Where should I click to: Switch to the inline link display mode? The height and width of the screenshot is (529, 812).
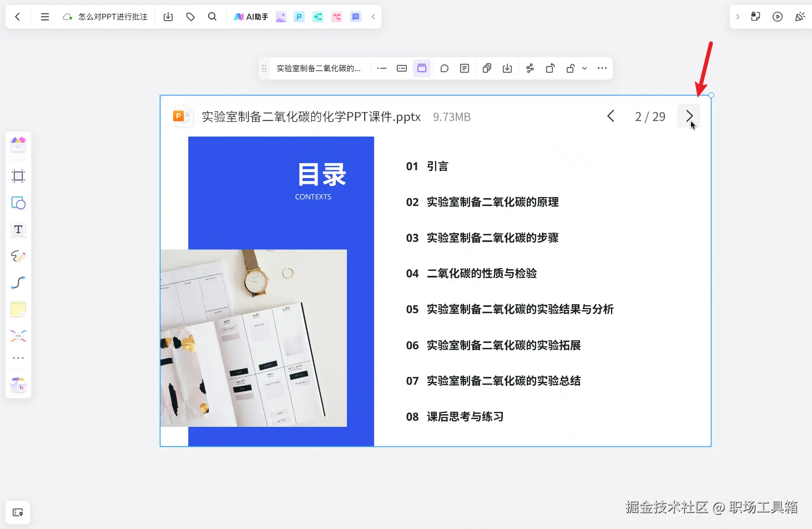(x=382, y=68)
